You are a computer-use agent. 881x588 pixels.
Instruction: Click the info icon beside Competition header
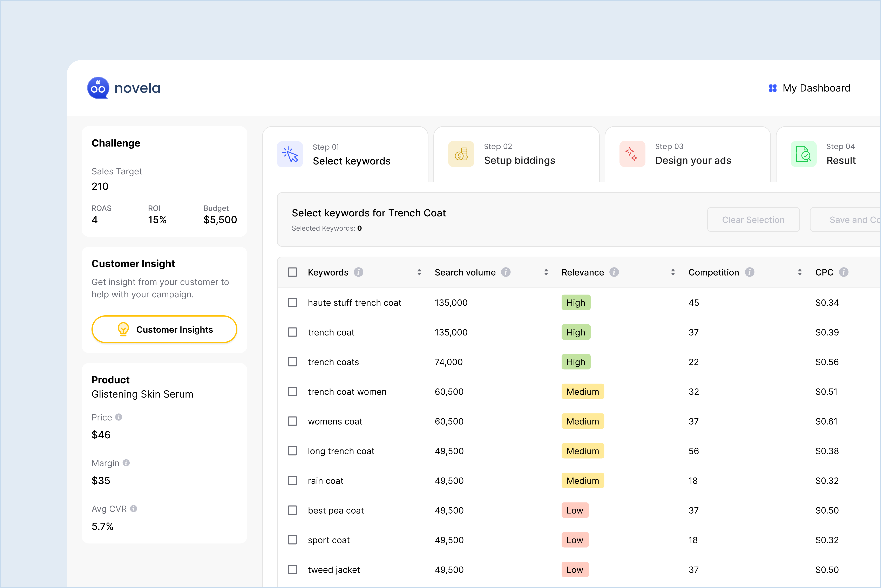tap(749, 272)
